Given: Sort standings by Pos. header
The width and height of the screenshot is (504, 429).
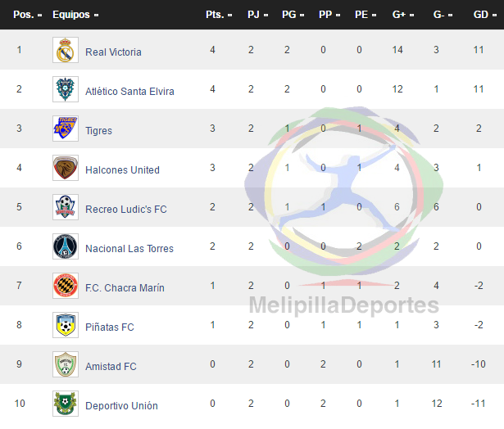Looking at the screenshot, I should click(28, 15).
